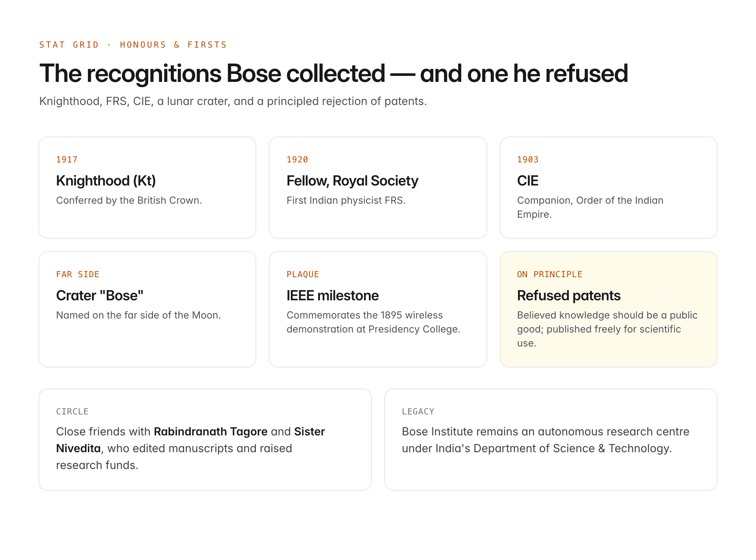
Task: Select the LEGACY section label
Action: pyautogui.click(x=418, y=412)
